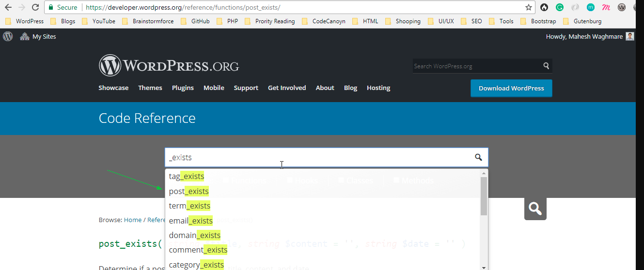Open the Plugins nav item
Image resolution: width=644 pixels, height=270 pixels.
tap(183, 88)
